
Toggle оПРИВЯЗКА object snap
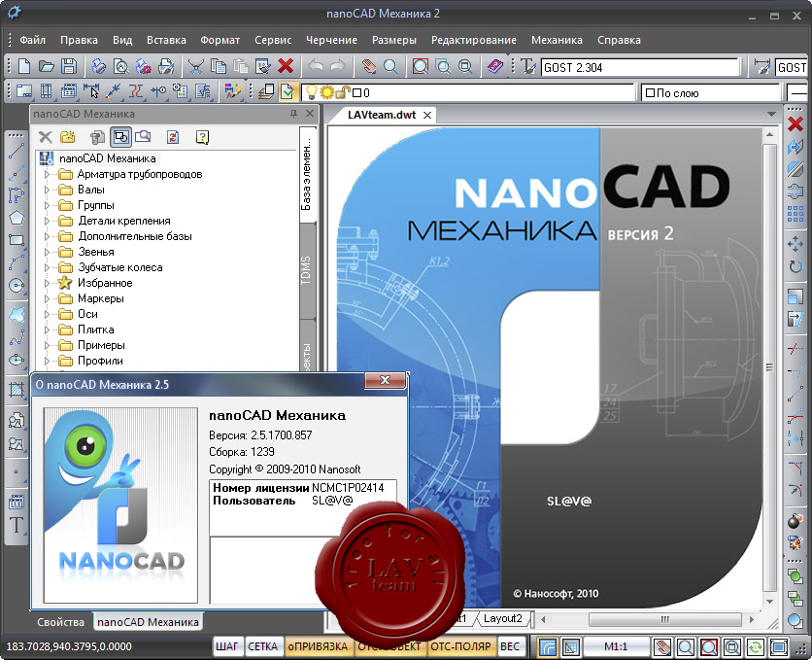pos(318,646)
